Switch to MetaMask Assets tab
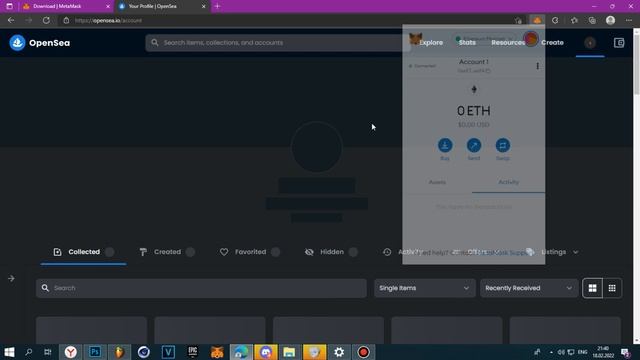 click(x=437, y=182)
